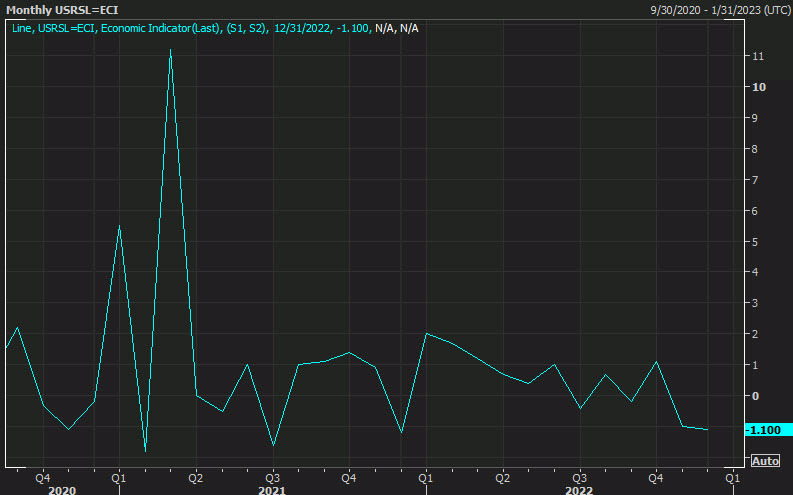
Task: Click the 2020 year label on time axis
Action: [x=62, y=490]
